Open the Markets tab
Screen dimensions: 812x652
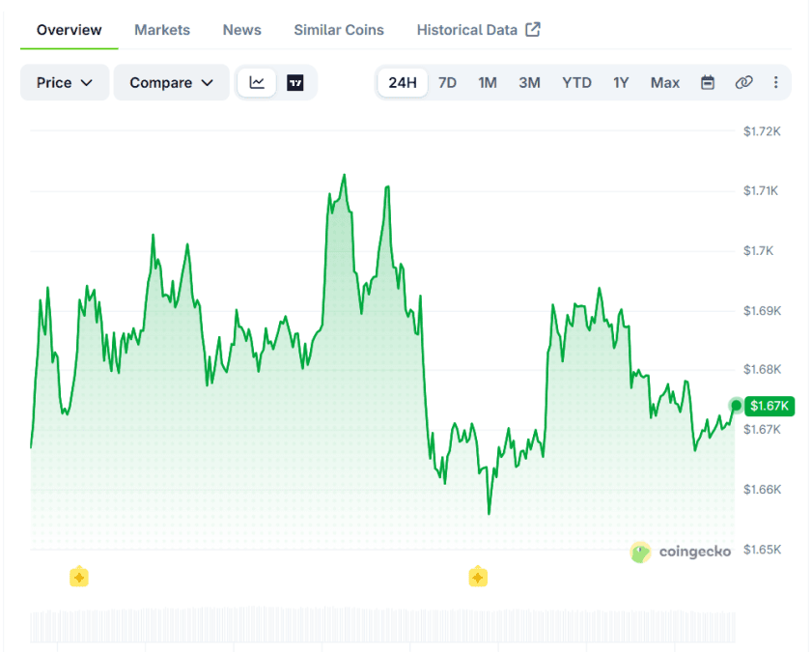(162, 30)
